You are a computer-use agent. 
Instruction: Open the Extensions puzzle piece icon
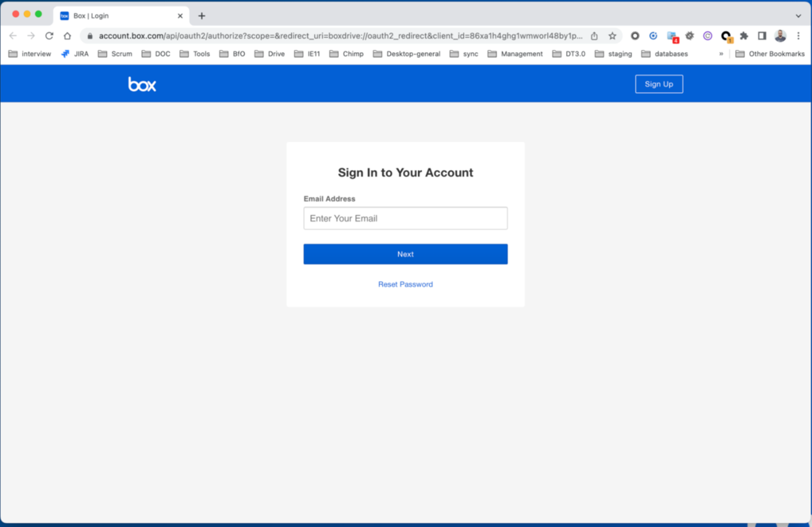tap(744, 36)
